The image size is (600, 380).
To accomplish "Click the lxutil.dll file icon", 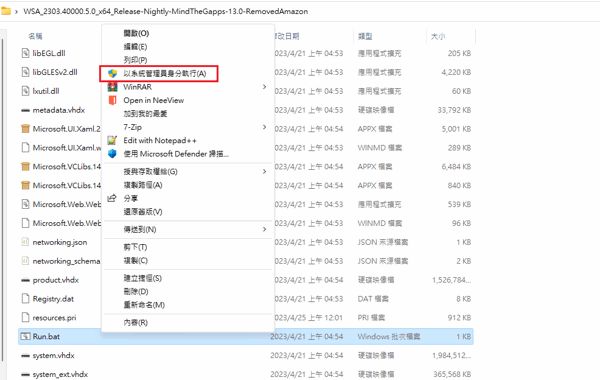I will pyautogui.click(x=25, y=91).
